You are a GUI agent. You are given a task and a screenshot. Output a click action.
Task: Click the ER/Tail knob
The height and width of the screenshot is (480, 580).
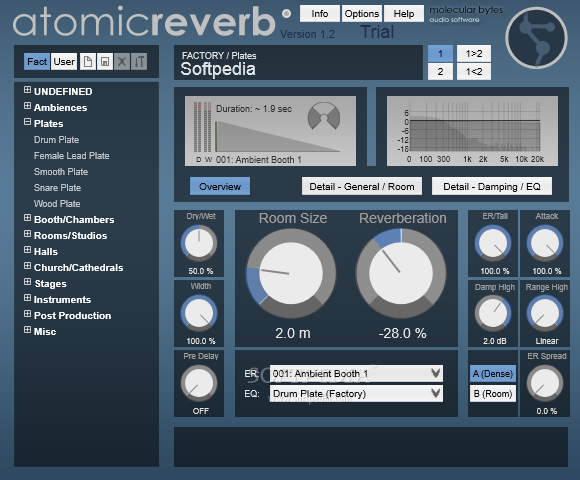pos(493,243)
